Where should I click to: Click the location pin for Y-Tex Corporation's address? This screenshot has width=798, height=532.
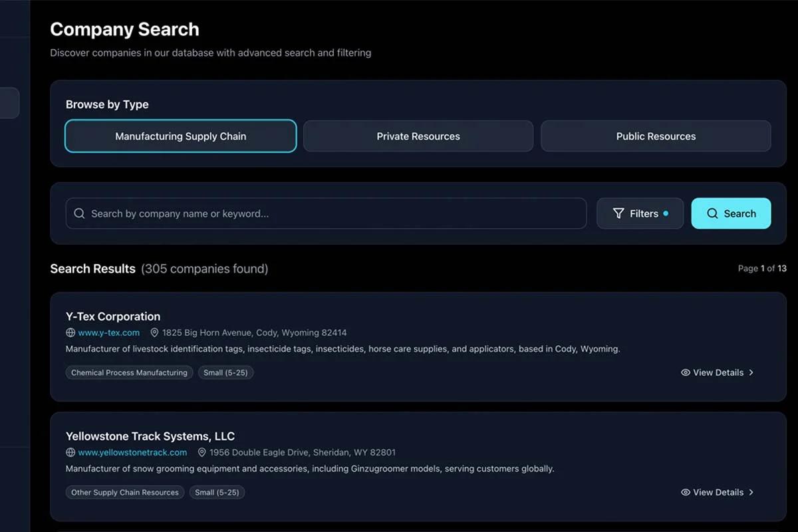click(155, 332)
